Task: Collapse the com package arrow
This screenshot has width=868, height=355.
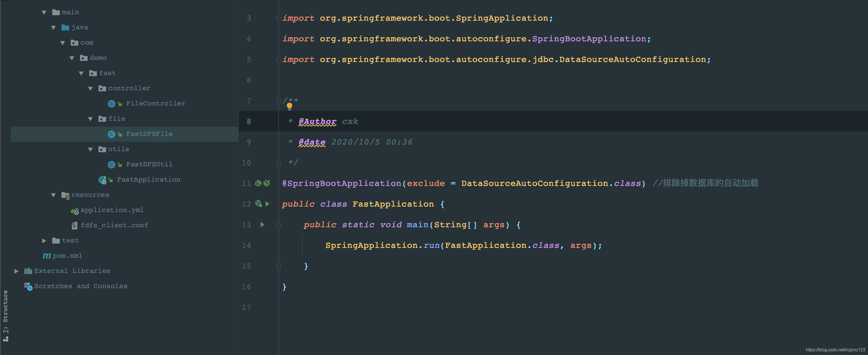Action: 62,43
